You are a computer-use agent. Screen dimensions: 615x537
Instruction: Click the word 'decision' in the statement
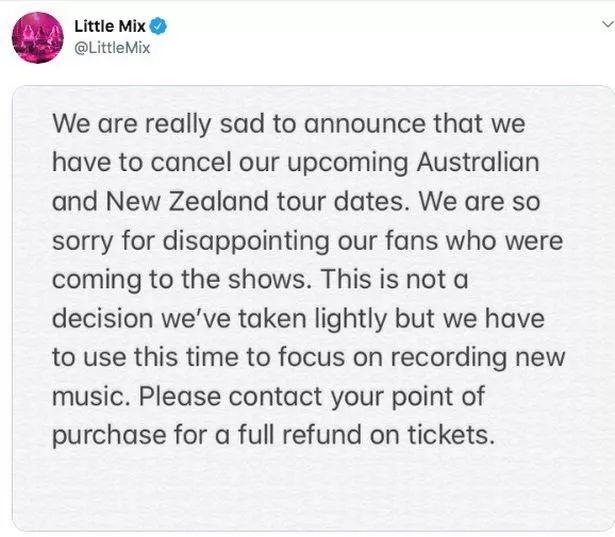[102, 318]
